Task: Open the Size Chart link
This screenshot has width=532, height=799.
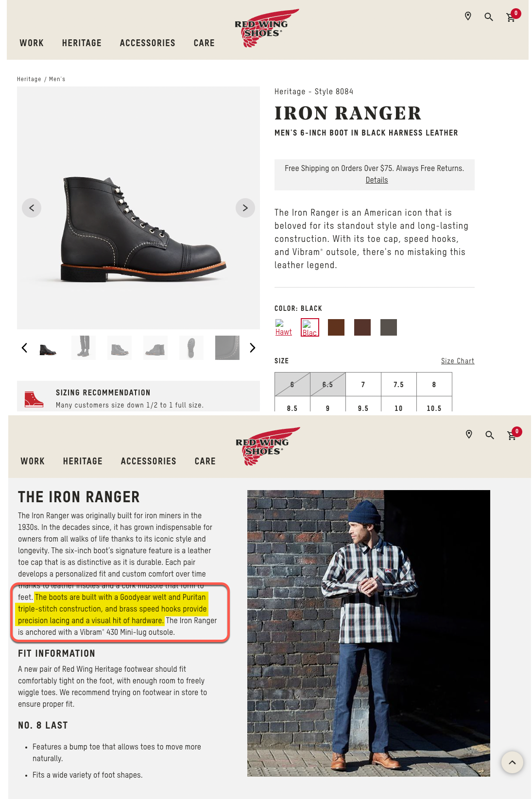Action: pyautogui.click(x=458, y=361)
